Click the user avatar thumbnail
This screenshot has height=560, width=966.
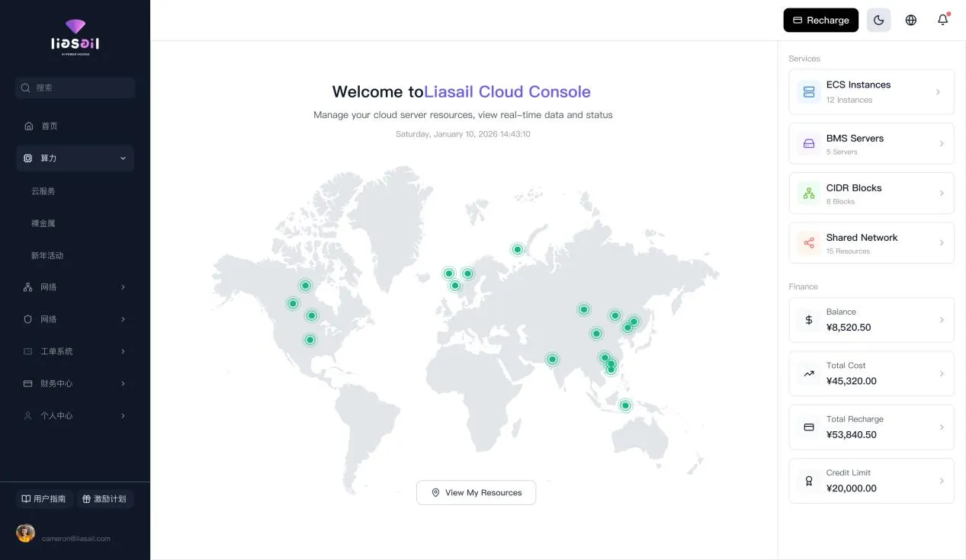(25, 533)
